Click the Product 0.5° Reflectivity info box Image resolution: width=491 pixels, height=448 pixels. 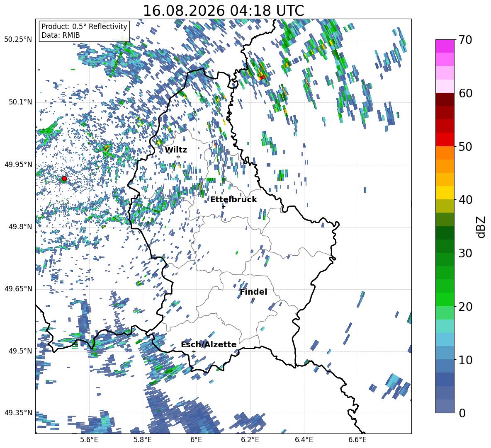84,31
